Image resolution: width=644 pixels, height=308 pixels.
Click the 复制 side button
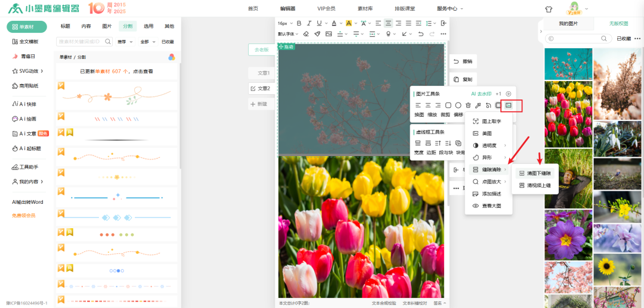(463, 79)
